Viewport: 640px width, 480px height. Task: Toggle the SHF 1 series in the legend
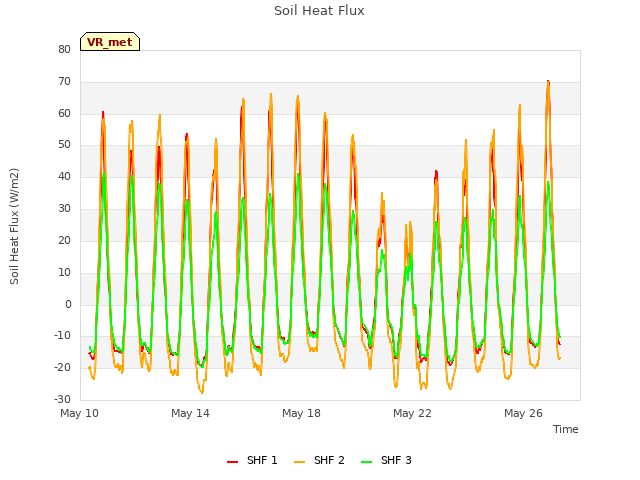(x=252, y=460)
